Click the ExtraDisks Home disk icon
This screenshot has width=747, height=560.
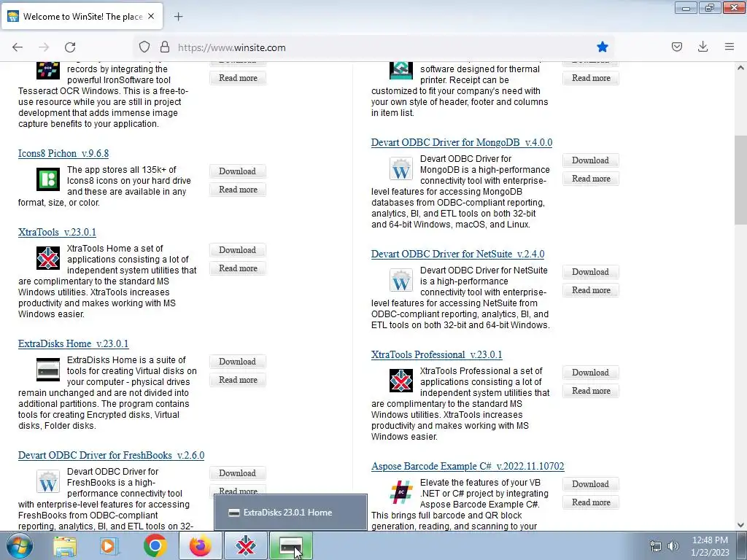pyautogui.click(x=48, y=370)
